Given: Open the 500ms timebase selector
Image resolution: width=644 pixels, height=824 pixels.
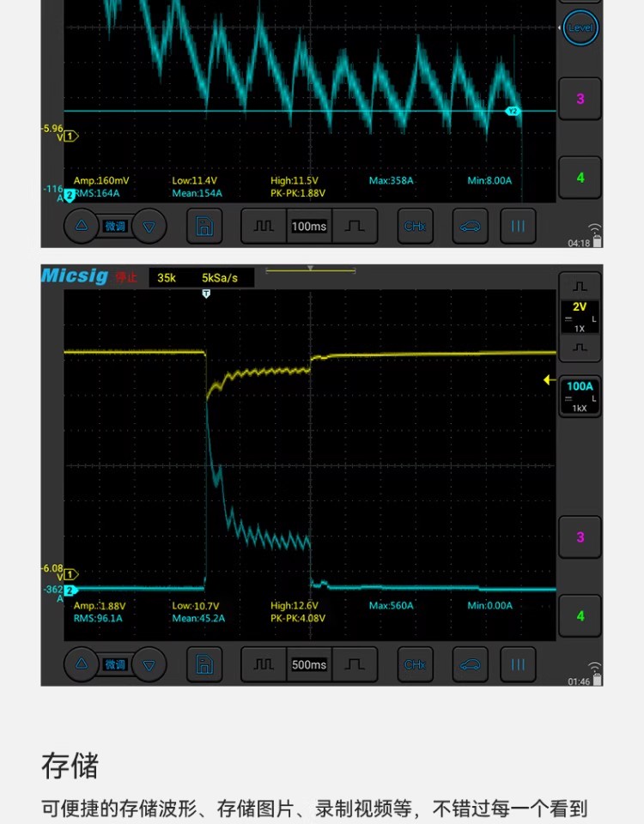Looking at the screenshot, I should [x=308, y=664].
